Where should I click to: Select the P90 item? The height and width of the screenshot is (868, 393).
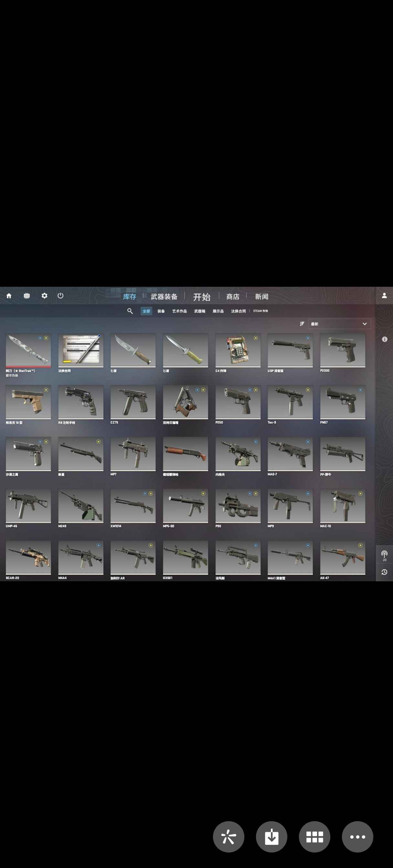pos(238,509)
